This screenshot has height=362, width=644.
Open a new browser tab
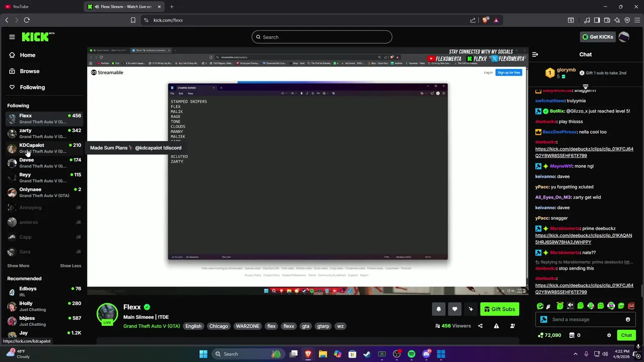(172, 7)
